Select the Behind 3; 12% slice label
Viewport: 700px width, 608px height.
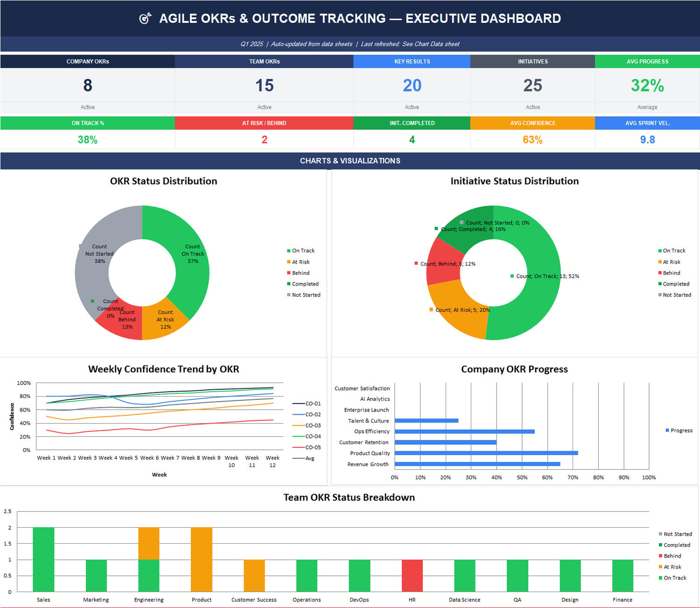[x=445, y=264]
